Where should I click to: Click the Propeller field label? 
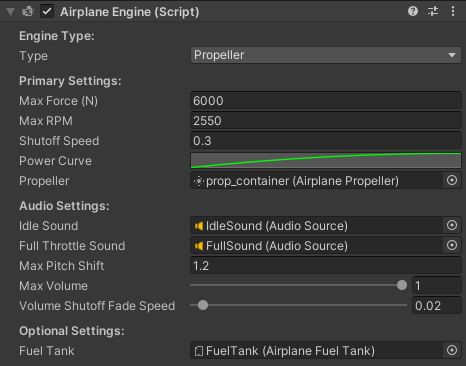[x=44, y=181]
